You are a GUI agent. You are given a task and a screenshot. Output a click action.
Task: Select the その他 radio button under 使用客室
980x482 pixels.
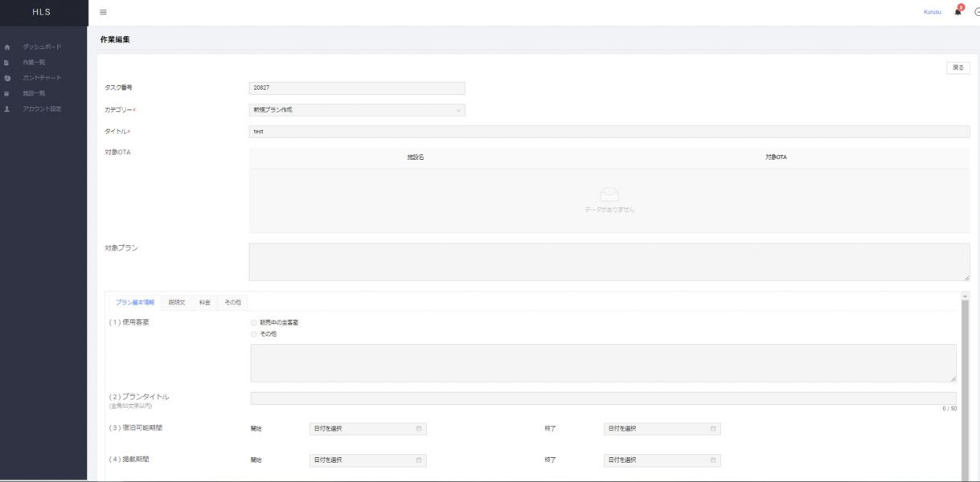pos(254,333)
